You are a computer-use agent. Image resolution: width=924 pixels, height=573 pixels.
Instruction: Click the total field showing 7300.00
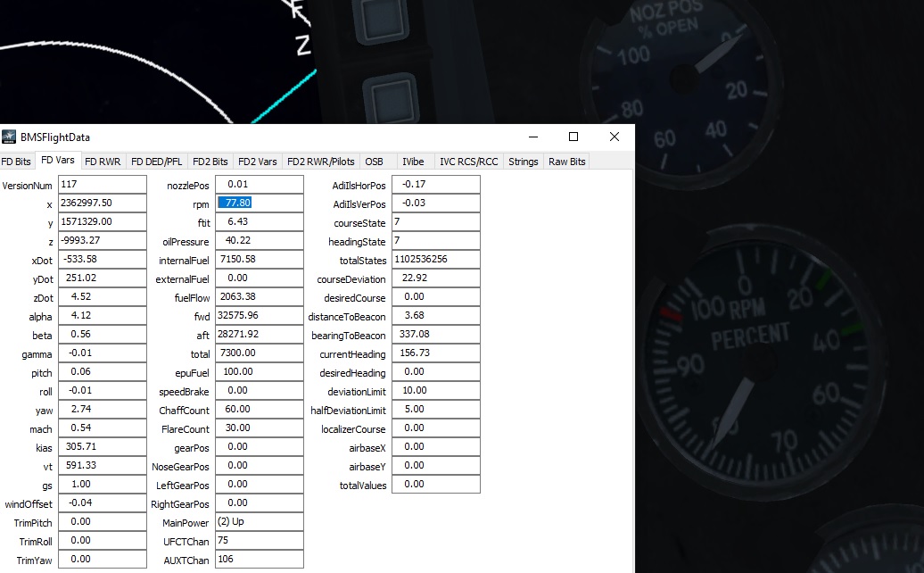[260, 353]
